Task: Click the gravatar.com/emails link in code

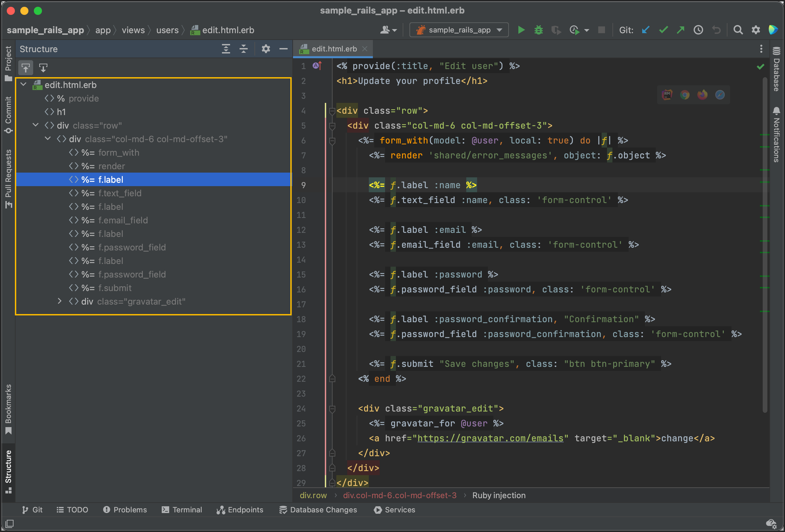Action: pos(490,438)
